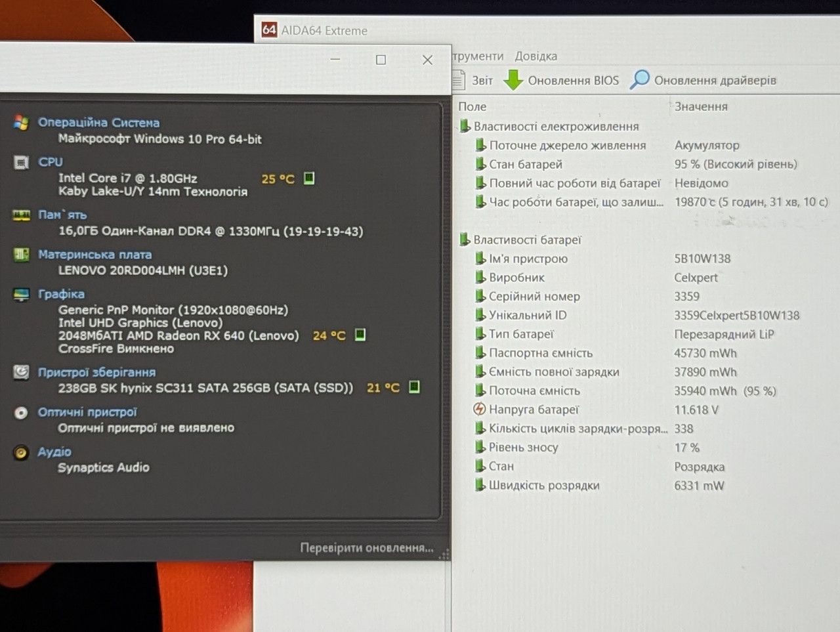Click the SK hynix SSD temperature indicator icon
This screenshot has height=632, width=840.
[414, 387]
